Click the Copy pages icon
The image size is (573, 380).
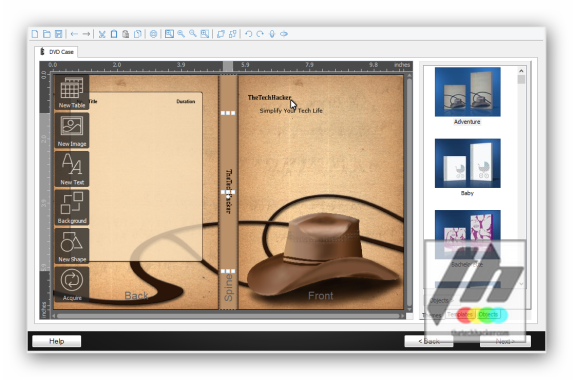(137, 34)
